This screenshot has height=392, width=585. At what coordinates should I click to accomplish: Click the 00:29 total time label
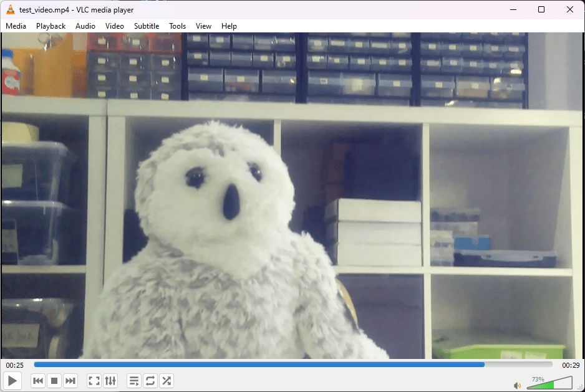[x=570, y=365]
